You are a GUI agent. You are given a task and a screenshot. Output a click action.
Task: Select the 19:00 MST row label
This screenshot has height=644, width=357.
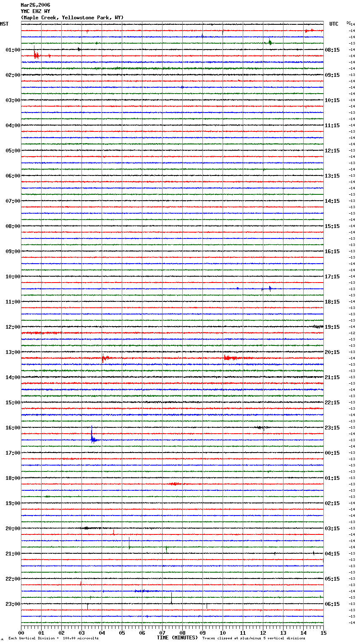point(13,503)
